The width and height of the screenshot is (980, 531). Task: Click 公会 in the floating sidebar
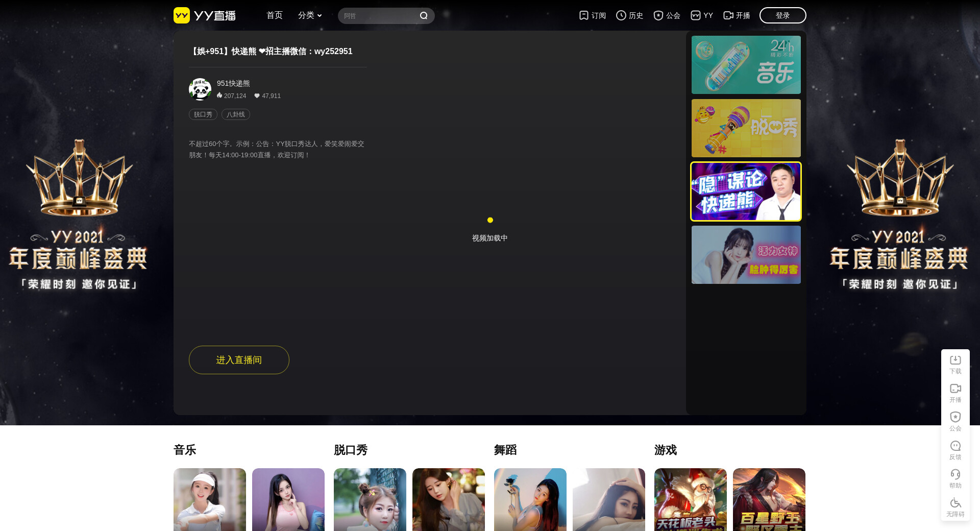point(955,422)
